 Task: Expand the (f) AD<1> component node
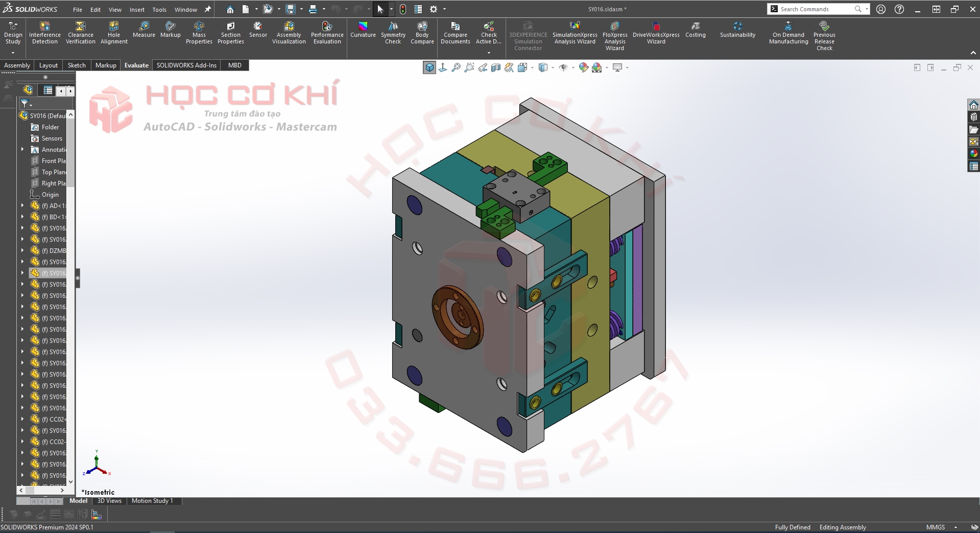22,206
